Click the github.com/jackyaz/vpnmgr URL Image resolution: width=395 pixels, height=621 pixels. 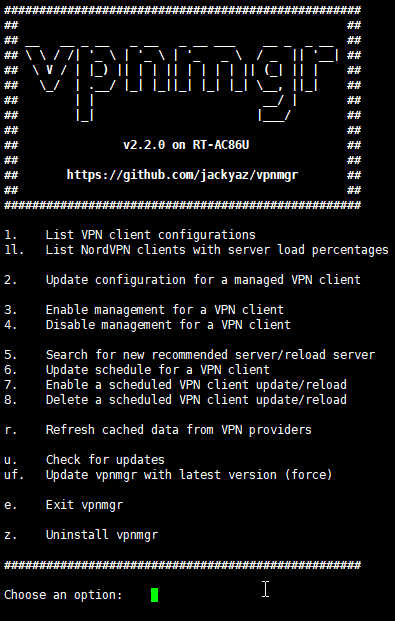[x=182, y=175]
